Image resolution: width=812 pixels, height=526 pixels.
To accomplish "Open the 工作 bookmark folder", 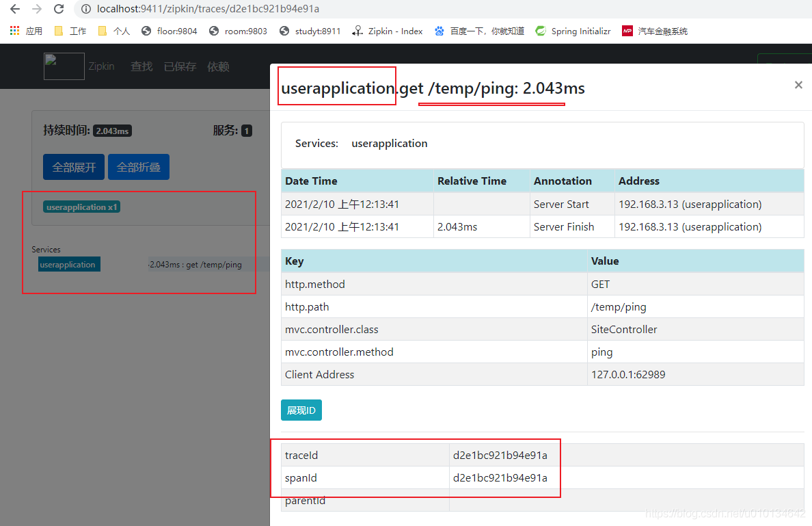I will pyautogui.click(x=70, y=31).
